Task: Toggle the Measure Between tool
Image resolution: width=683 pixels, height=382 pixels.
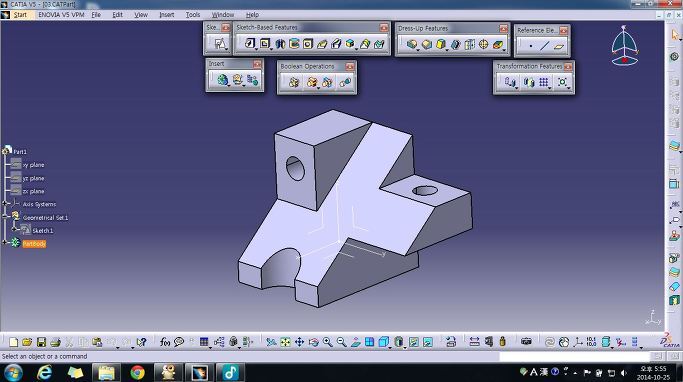Action: point(474,342)
